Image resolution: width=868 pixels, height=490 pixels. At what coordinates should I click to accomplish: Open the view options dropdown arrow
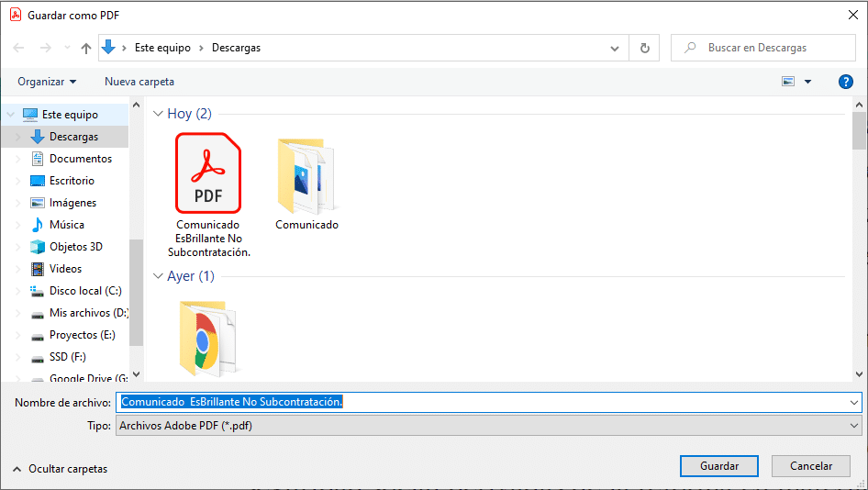pos(807,82)
